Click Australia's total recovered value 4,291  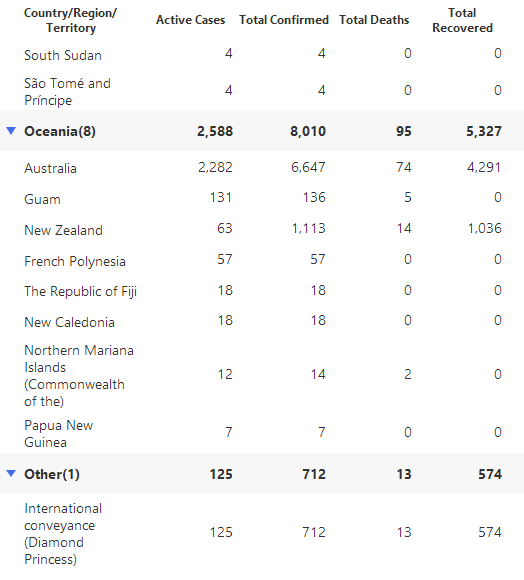(x=484, y=167)
